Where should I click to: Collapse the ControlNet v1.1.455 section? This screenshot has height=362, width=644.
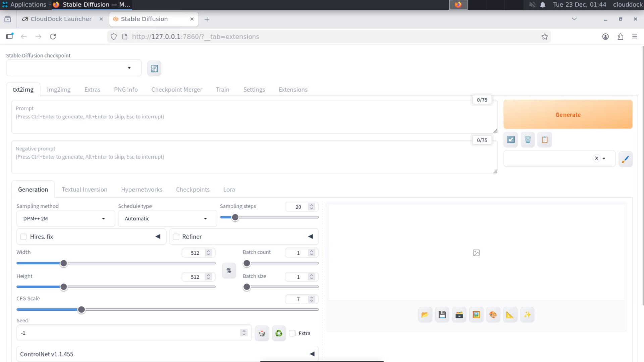312,353
